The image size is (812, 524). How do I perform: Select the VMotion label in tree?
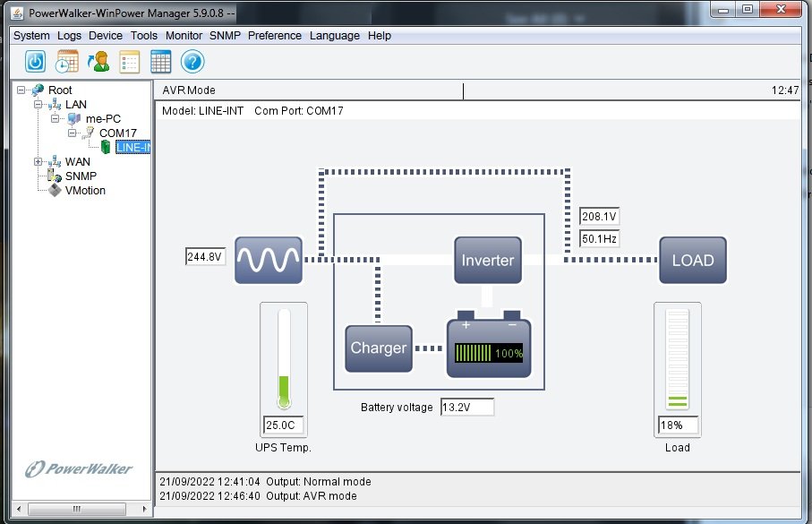(85, 191)
